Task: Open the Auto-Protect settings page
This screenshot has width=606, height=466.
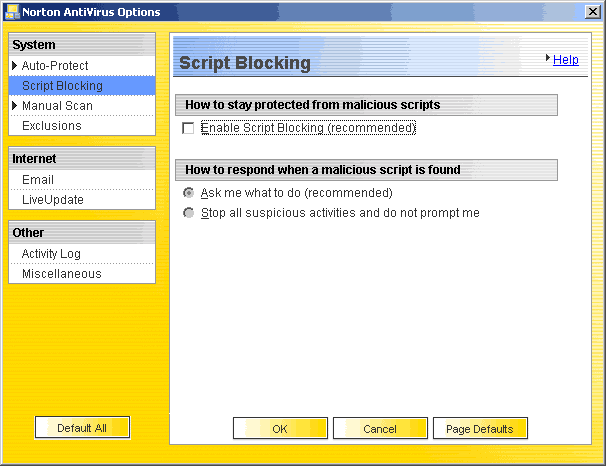Action: [x=55, y=66]
